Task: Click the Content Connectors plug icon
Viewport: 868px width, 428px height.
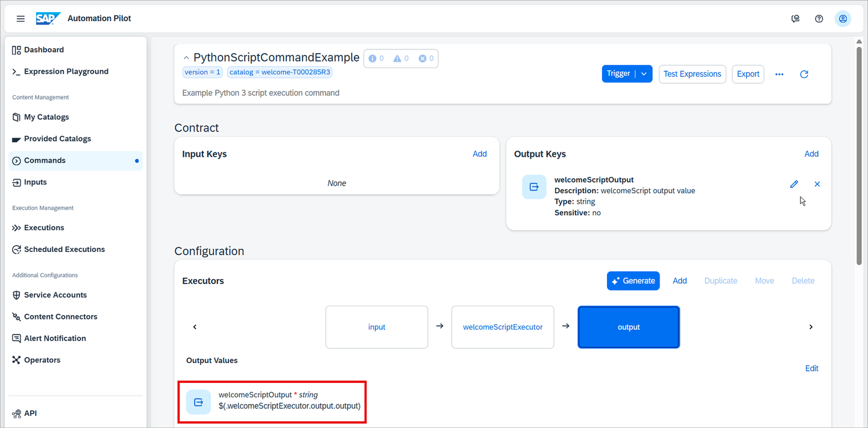Action: click(x=16, y=317)
